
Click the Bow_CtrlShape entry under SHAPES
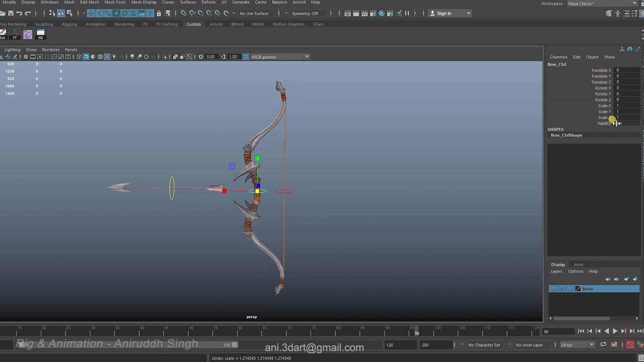[x=566, y=135]
